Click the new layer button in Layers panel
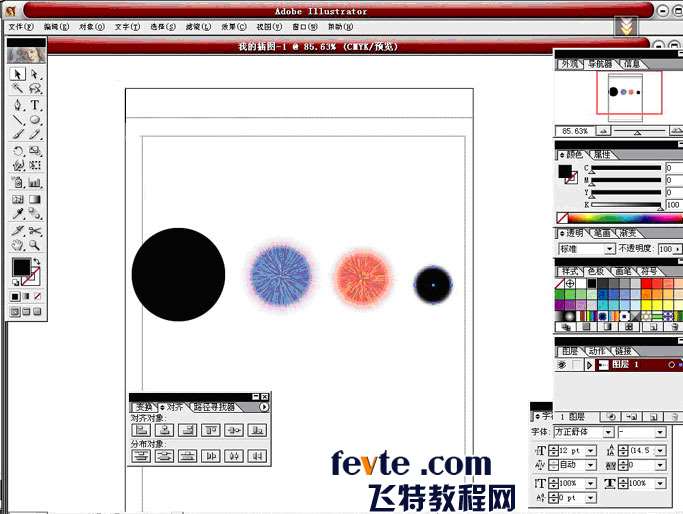Image resolution: width=683 pixels, height=514 pixels. click(654, 417)
